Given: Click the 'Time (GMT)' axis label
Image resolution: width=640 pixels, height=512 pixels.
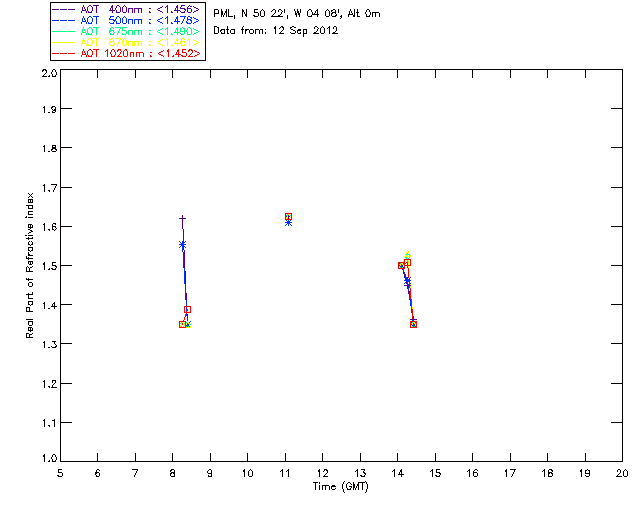Looking at the screenshot, I should pyautogui.click(x=340, y=487).
